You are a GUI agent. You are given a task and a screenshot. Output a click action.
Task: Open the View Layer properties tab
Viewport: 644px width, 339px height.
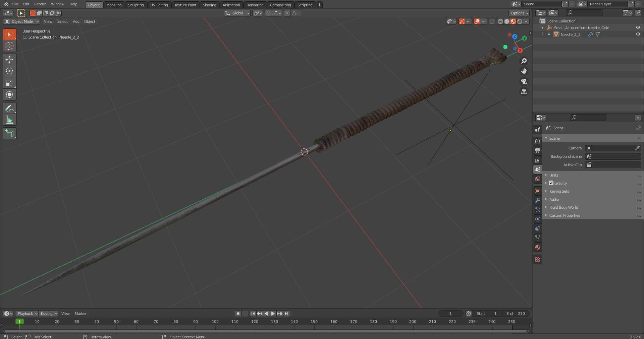pyautogui.click(x=538, y=160)
